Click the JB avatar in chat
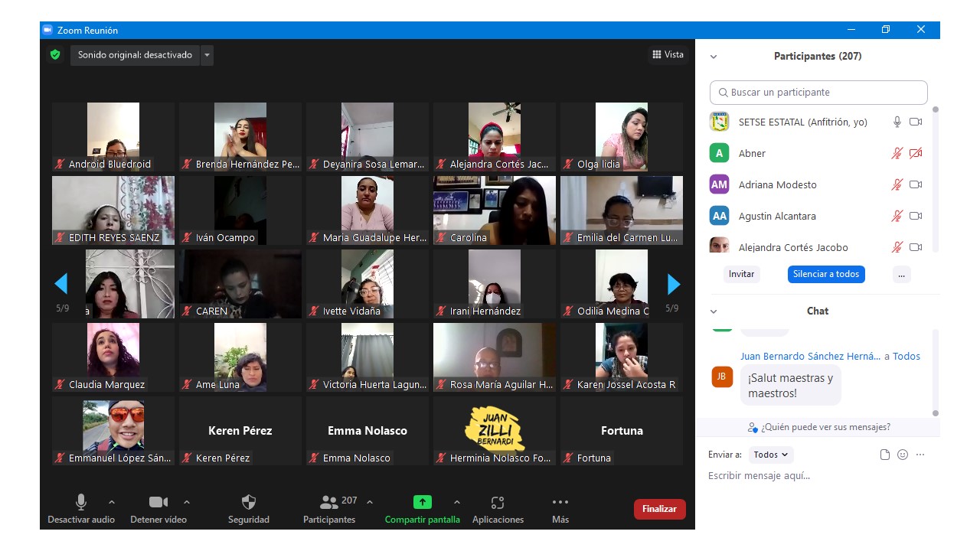This screenshot has height=551, width=980. click(x=722, y=377)
